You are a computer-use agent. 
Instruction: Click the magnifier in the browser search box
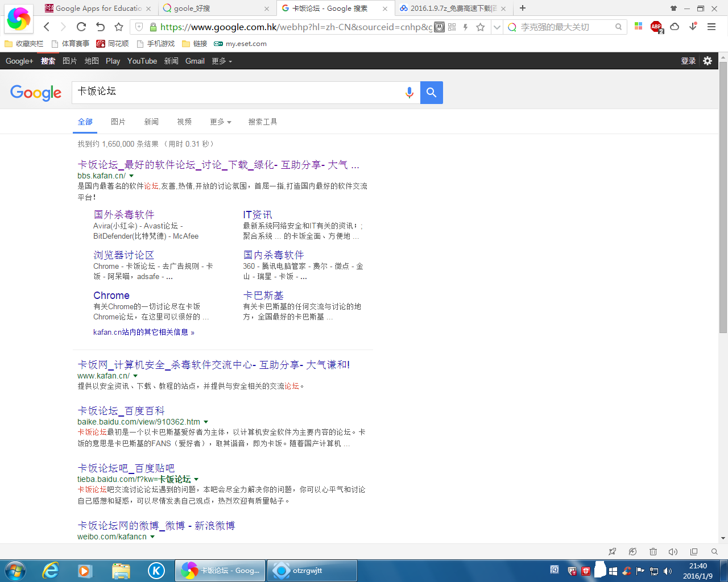[619, 27]
